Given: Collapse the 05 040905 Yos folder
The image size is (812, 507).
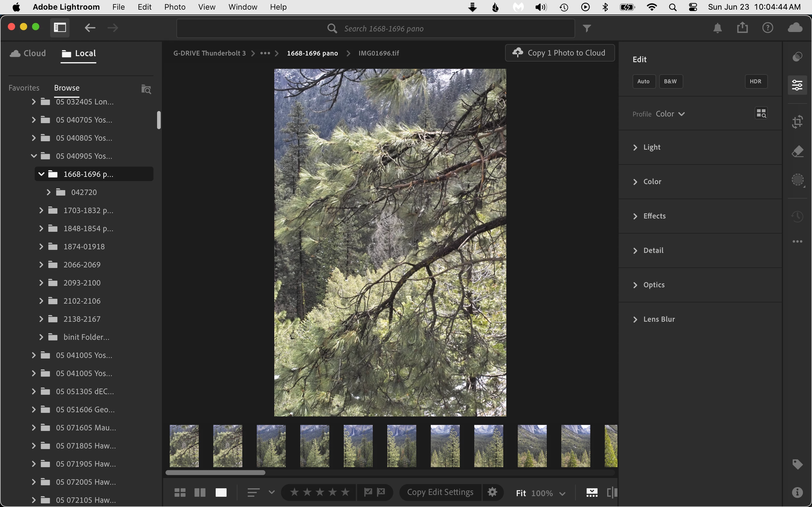Looking at the screenshot, I should click(34, 156).
